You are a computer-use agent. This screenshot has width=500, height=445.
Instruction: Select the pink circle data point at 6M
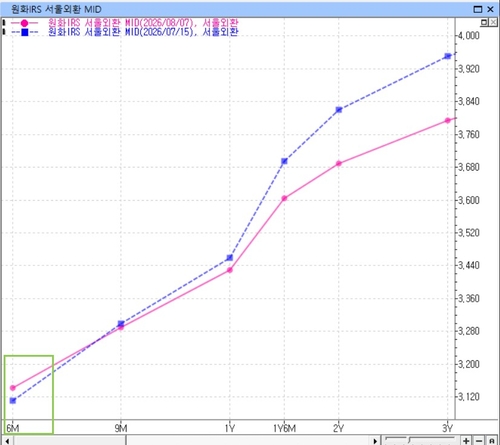point(13,388)
